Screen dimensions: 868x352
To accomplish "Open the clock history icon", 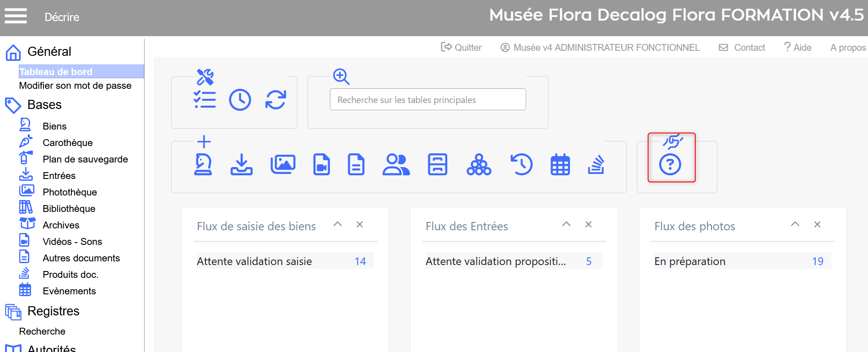I will click(x=240, y=100).
